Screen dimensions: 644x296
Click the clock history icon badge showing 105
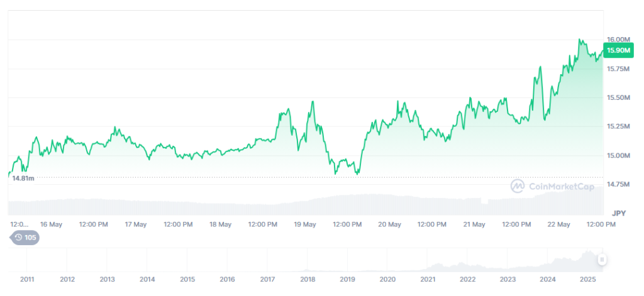click(25, 237)
